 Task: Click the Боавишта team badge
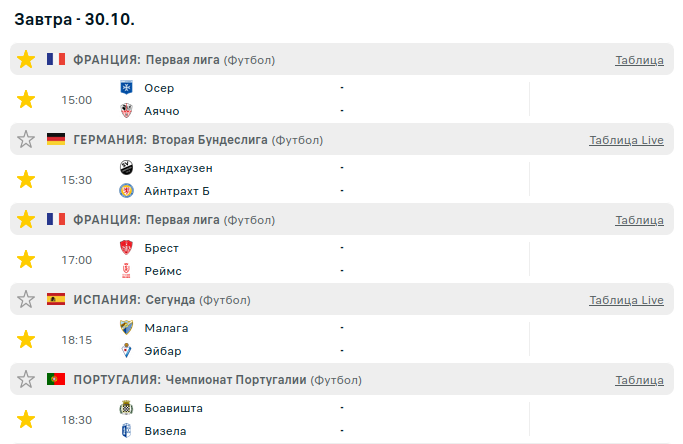pos(127,408)
